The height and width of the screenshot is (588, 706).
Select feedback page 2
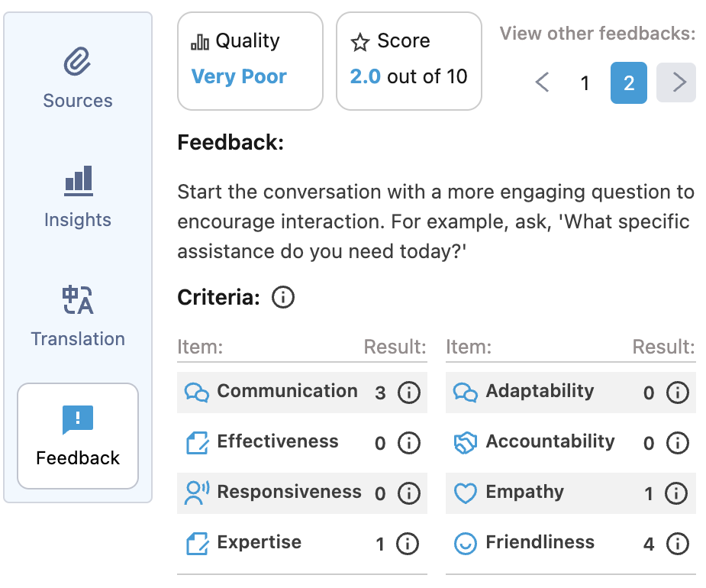[628, 82]
